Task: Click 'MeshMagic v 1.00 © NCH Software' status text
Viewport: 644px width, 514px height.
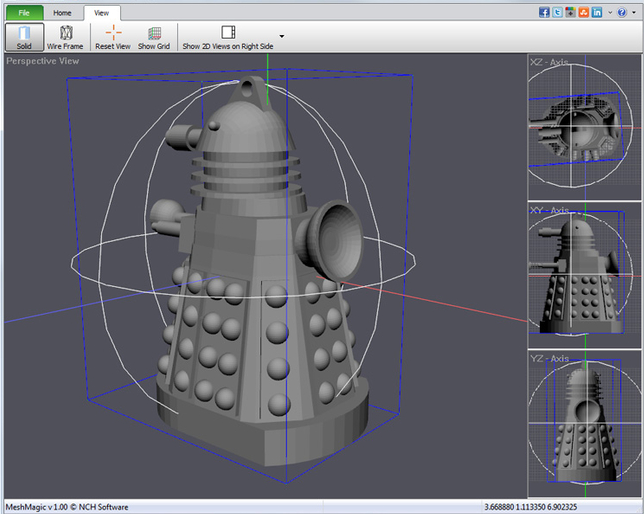Action: tap(67, 507)
